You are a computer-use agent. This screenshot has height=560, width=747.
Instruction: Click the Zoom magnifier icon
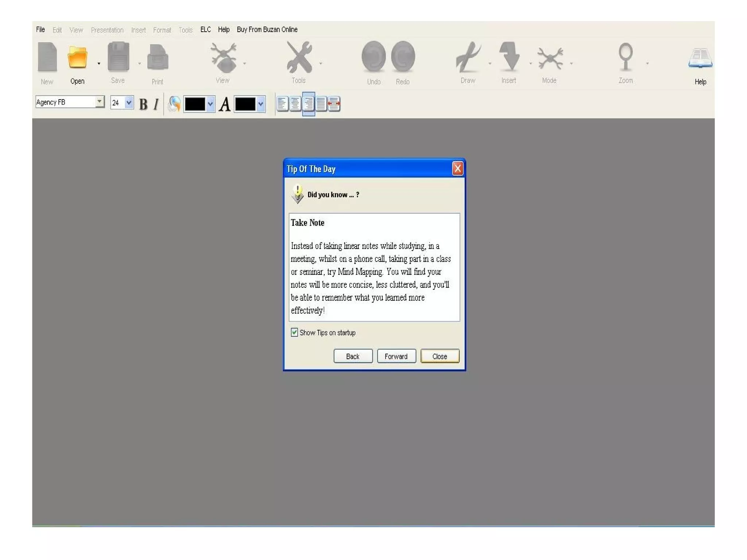(x=626, y=57)
